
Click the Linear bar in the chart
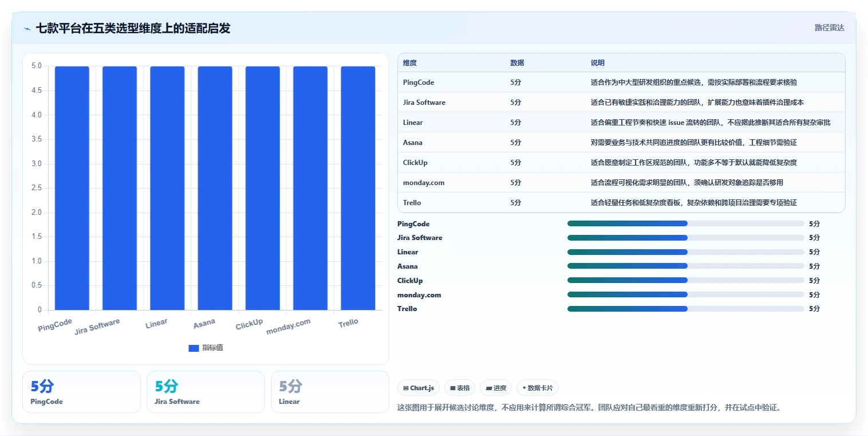tap(167, 188)
